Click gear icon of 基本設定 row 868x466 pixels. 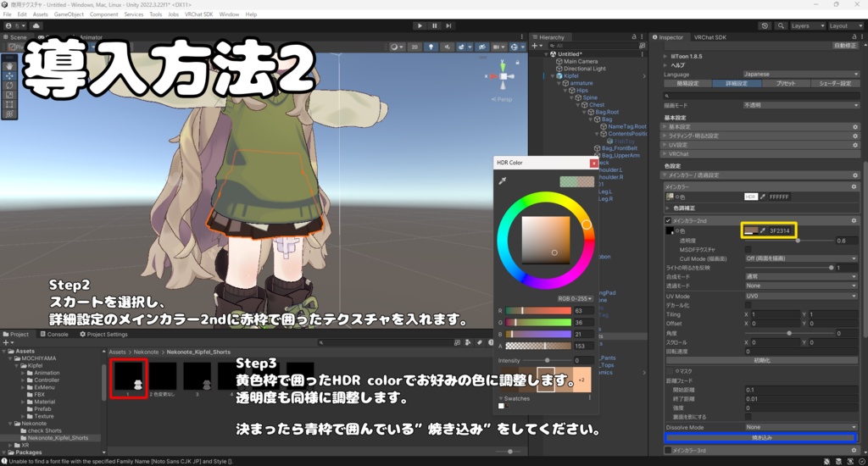[x=855, y=127]
